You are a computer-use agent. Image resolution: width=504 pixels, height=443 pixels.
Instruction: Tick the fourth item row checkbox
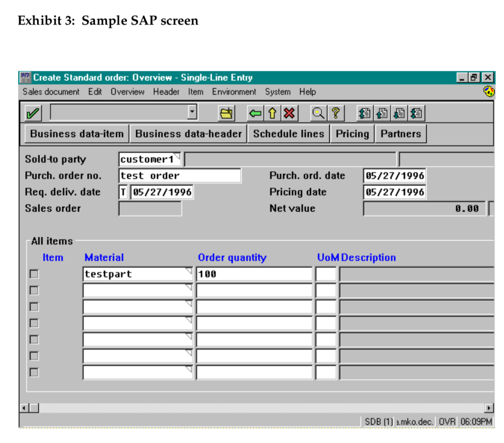(x=34, y=323)
